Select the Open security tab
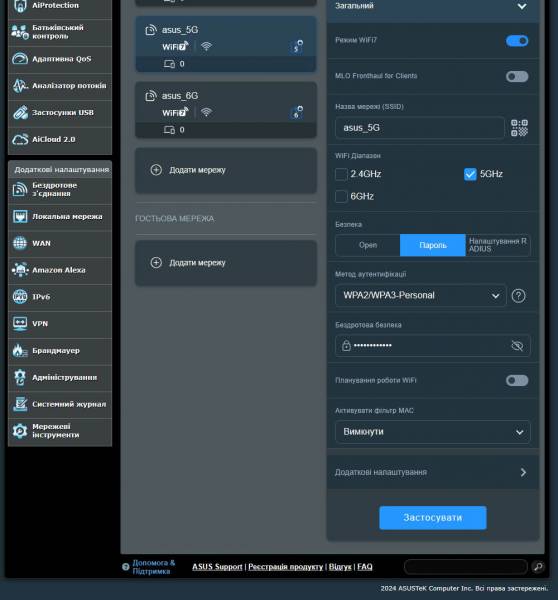The image size is (558, 600). click(368, 245)
